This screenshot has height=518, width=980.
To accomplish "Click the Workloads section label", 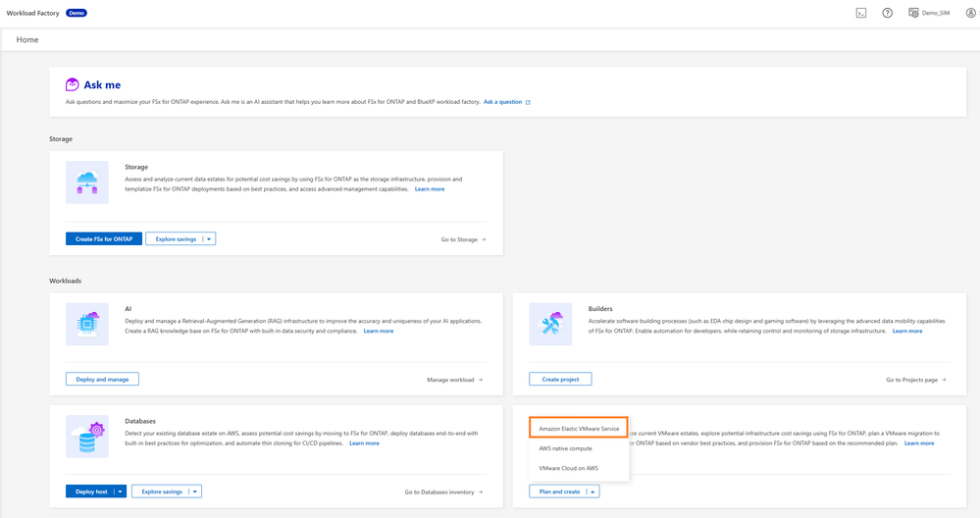I will tap(65, 281).
